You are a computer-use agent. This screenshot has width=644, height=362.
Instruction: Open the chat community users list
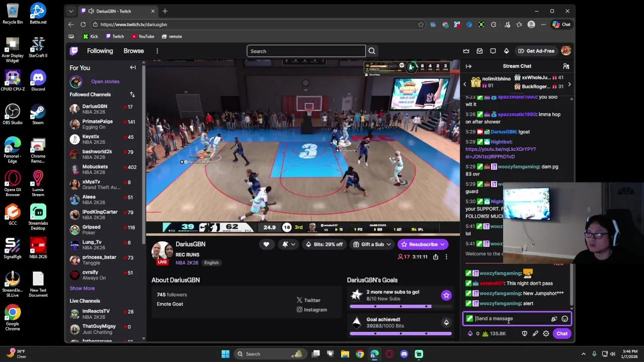(x=566, y=66)
